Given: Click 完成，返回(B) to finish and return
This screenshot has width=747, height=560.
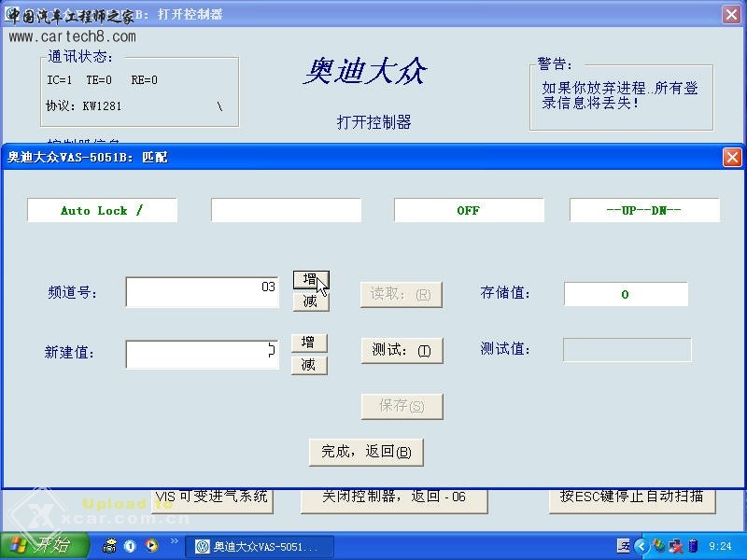Looking at the screenshot, I should 366,452.
